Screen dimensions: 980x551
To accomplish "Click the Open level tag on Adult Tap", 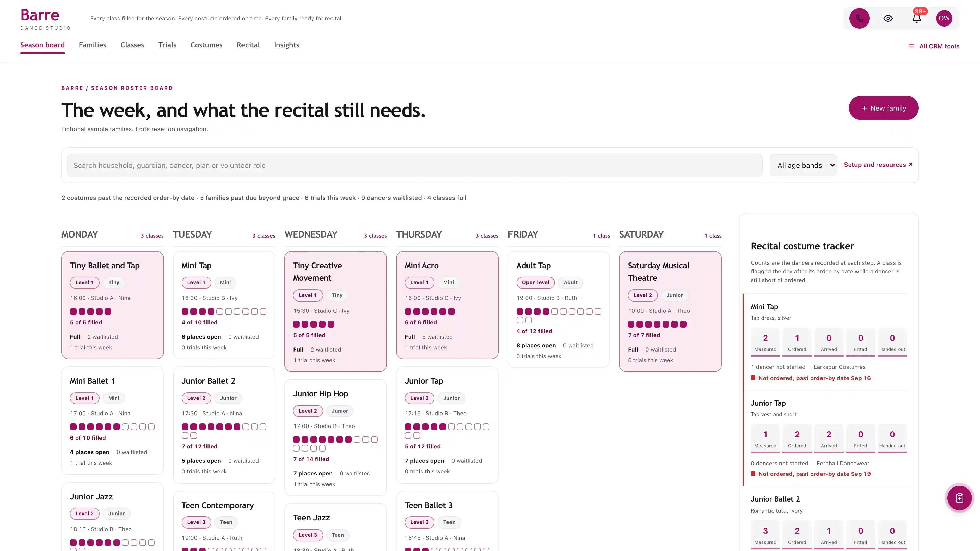I will pyautogui.click(x=535, y=283).
